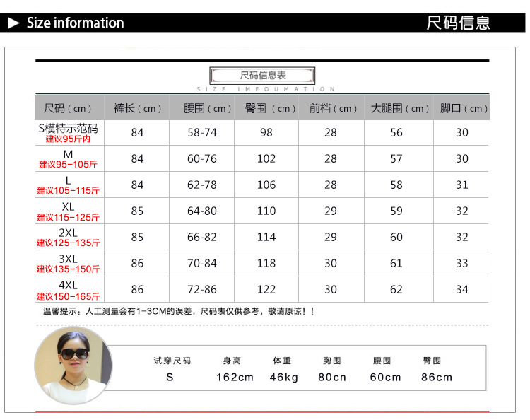Click the model height value 162cm
Viewport: 530px width, 420px height.
pyautogui.click(x=235, y=377)
